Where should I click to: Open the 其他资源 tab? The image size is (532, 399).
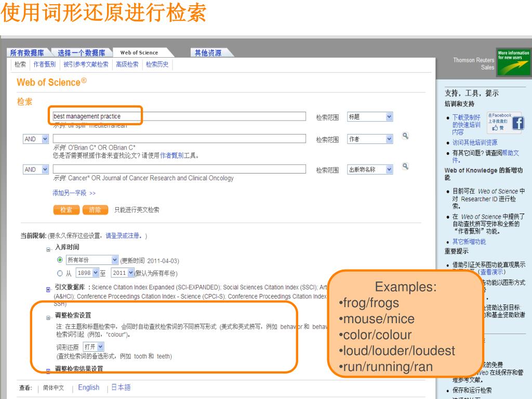point(208,52)
